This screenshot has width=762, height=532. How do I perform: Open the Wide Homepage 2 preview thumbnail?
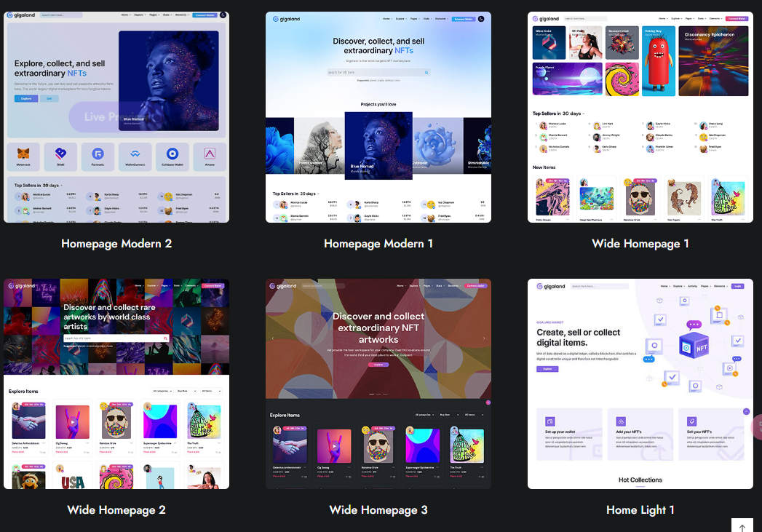click(116, 384)
